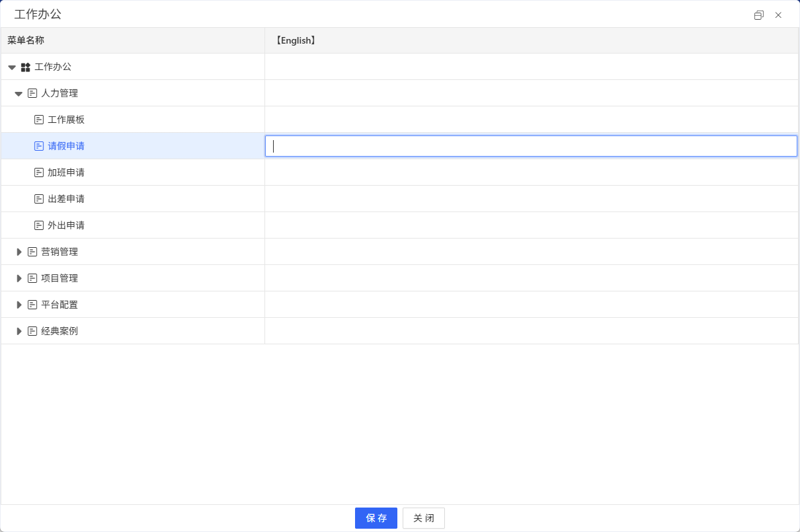Select the 加班申请 menu row label
This screenshot has height=532, width=800.
point(66,172)
